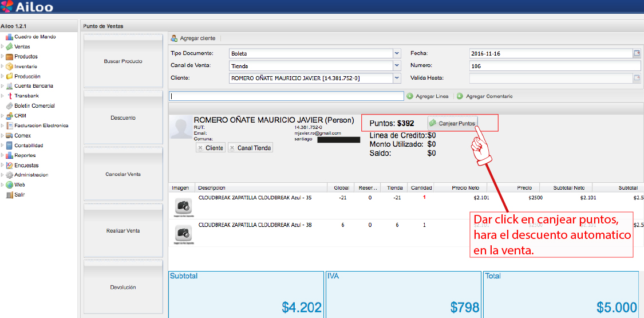Click the Numero field showing 106
644x318 pixels.
(555, 66)
